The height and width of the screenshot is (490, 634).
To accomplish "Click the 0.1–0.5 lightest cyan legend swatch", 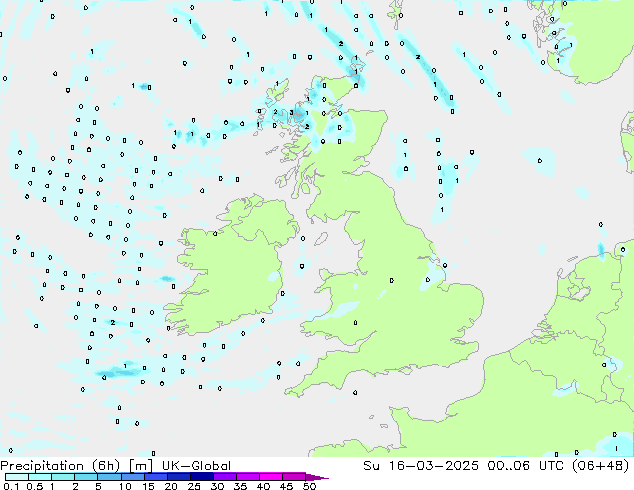I will tap(17, 477).
